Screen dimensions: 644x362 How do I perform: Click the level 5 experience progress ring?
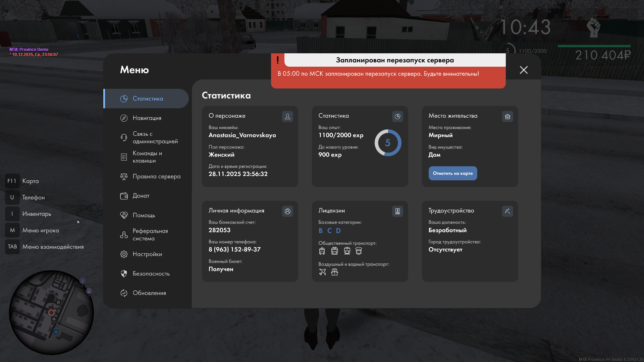tap(388, 143)
